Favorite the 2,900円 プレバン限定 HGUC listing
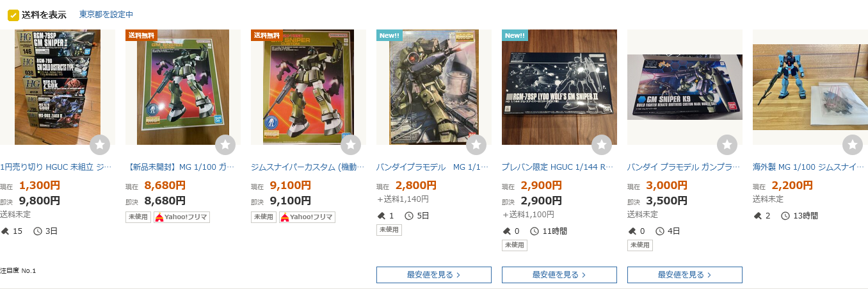This screenshot has width=868, height=289. coord(602,145)
